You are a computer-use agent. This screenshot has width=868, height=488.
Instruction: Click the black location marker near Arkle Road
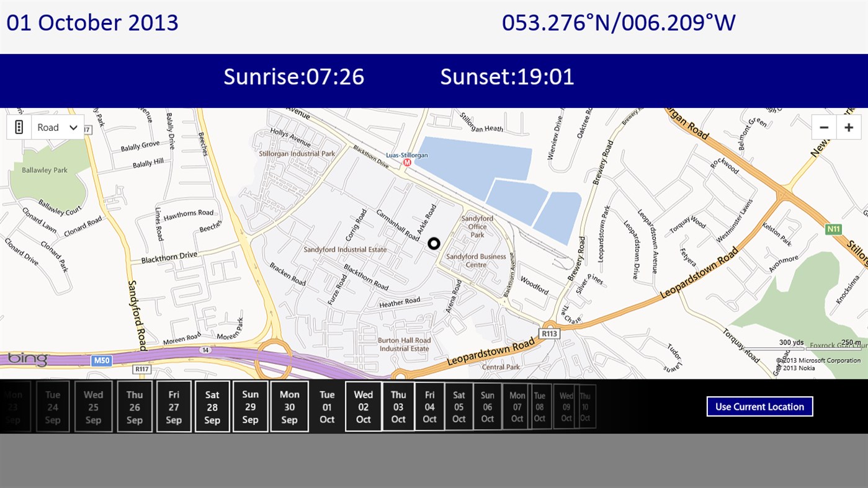point(434,243)
